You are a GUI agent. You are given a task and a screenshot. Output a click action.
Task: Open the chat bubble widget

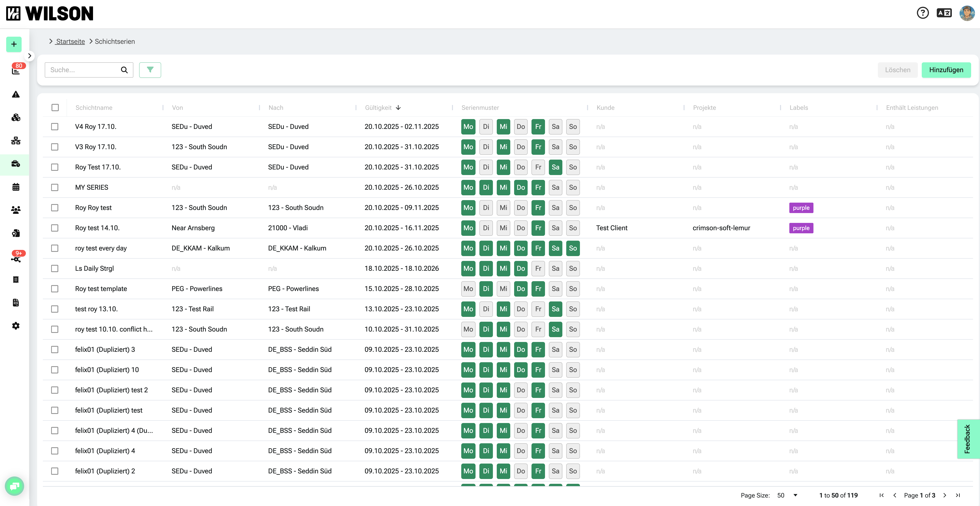click(x=14, y=486)
